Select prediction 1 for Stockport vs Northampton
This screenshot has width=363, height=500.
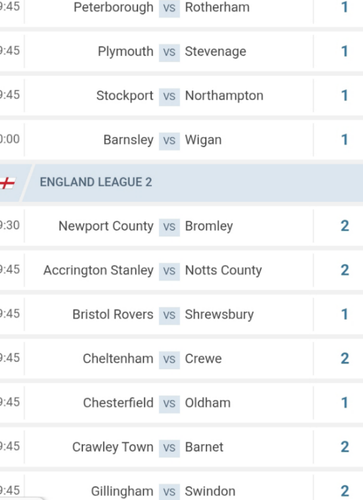pos(345,96)
